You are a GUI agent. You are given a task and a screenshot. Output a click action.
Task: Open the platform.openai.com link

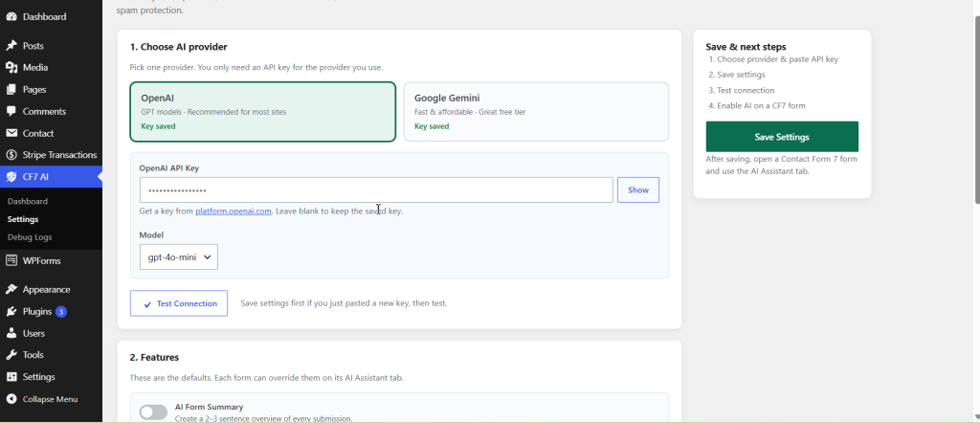[x=234, y=211]
